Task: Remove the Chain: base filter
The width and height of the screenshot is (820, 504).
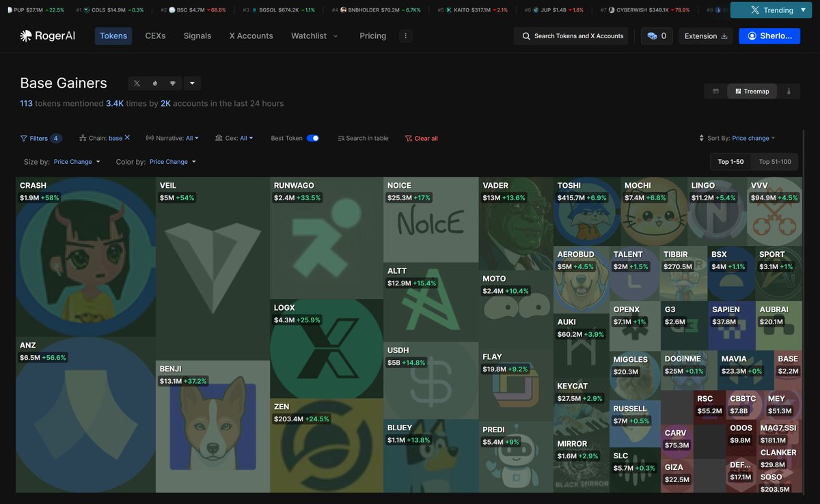Action: (x=127, y=137)
